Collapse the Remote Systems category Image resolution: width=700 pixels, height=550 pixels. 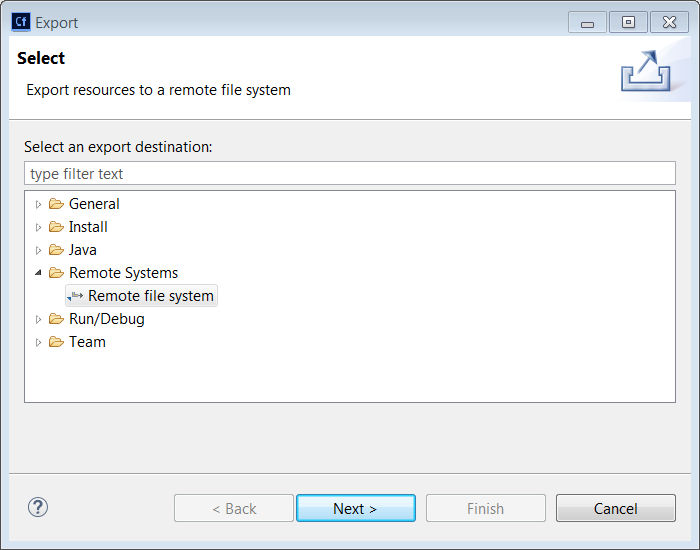click(38, 272)
